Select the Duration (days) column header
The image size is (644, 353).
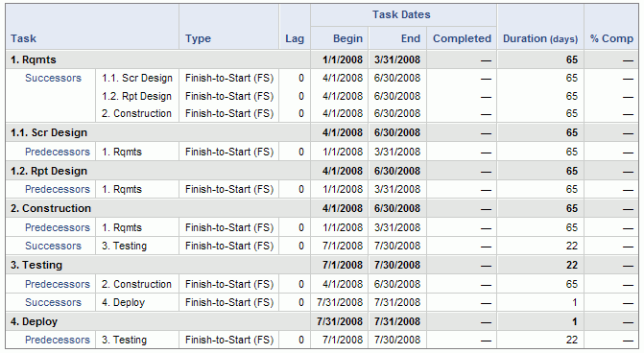click(x=540, y=38)
